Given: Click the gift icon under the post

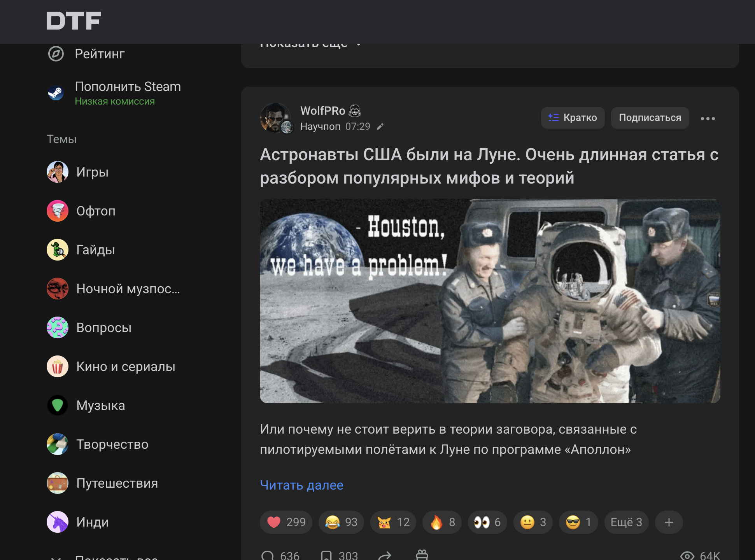Looking at the screenshot, I should (422, 555).
